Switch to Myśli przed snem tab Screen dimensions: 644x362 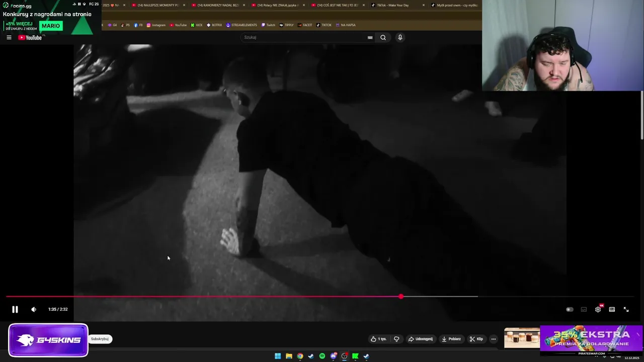tap(455, 5)
